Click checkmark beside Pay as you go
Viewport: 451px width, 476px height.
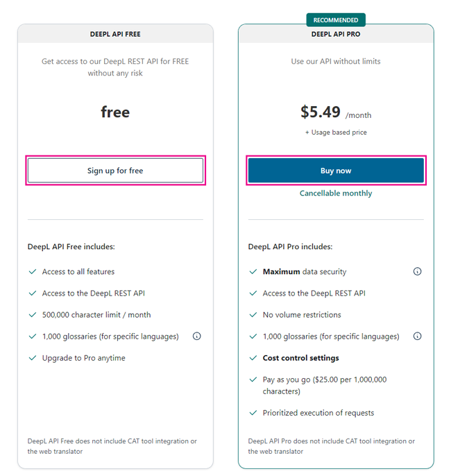pos(253,380)
